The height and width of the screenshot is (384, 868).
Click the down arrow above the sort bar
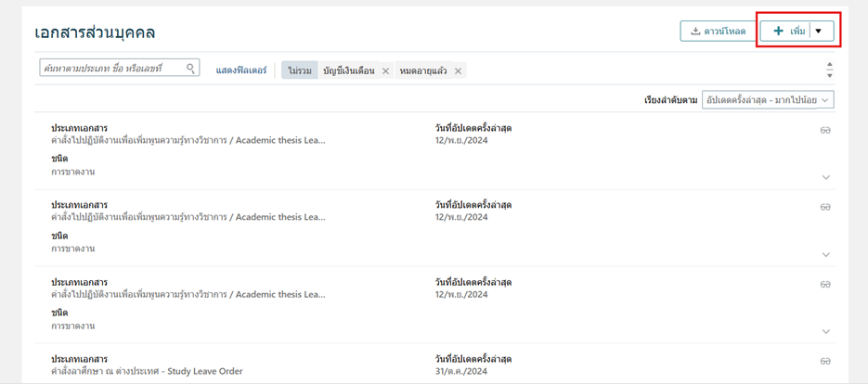pos(829,75)
